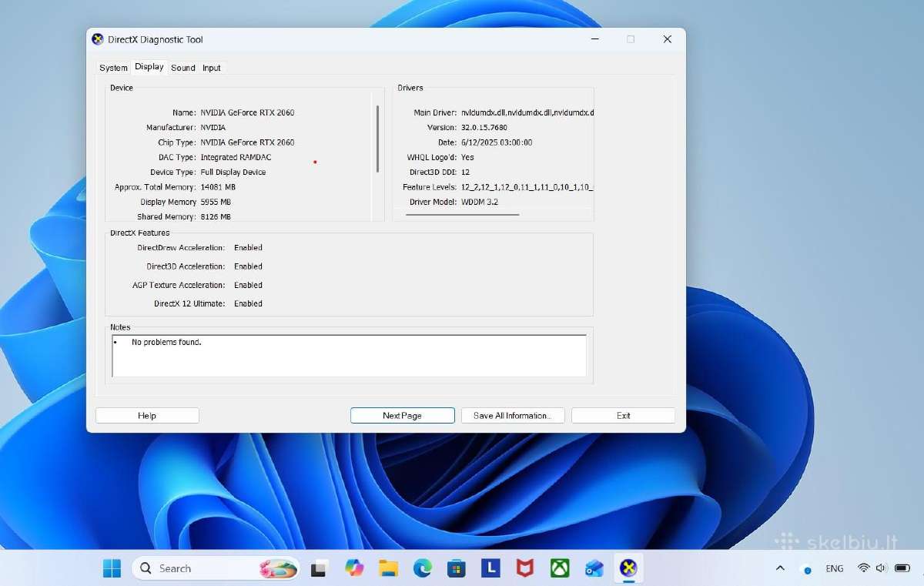Click driver version 32.0.15.7680
Image resolution: width=924 pixels, height=586 pixels.
(484, 127)
